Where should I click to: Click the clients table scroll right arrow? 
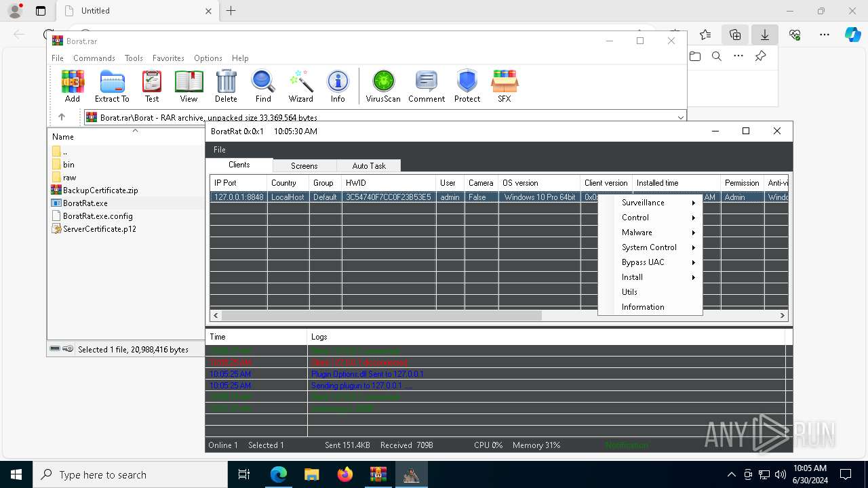point(782,315)
